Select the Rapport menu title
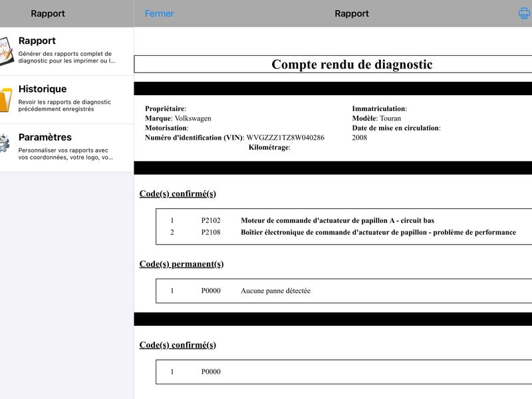532x399 pixels. pyautogui.click(x=37, y=41)
